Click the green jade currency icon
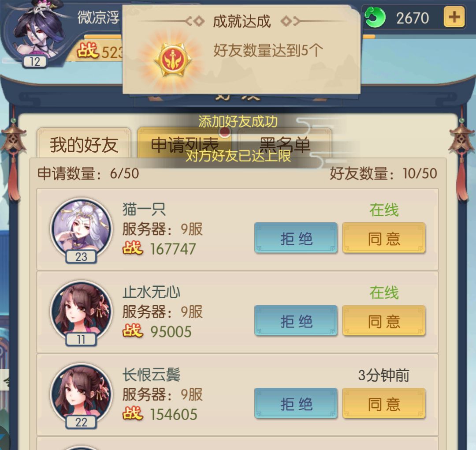This screenshot has width=476, height=450. click(x=375, y=17)
